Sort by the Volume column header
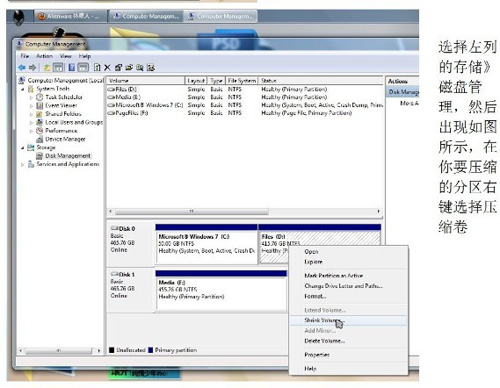The width and height of the screenshot is (500, 388). tap(146, 81)
